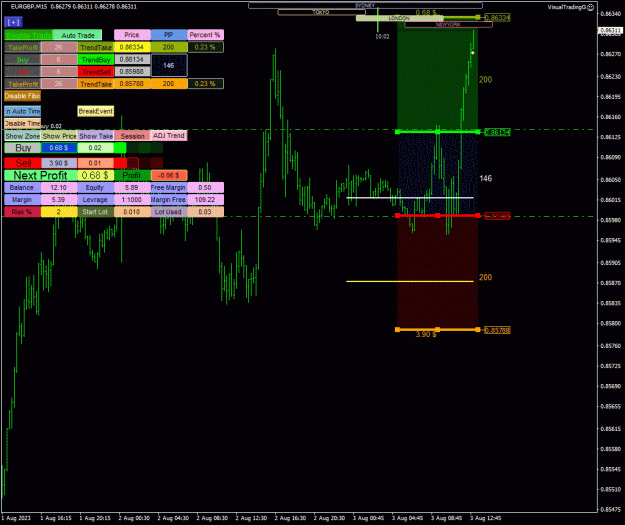Click the 3.90 $ label under orange line

tap(426, 334)
